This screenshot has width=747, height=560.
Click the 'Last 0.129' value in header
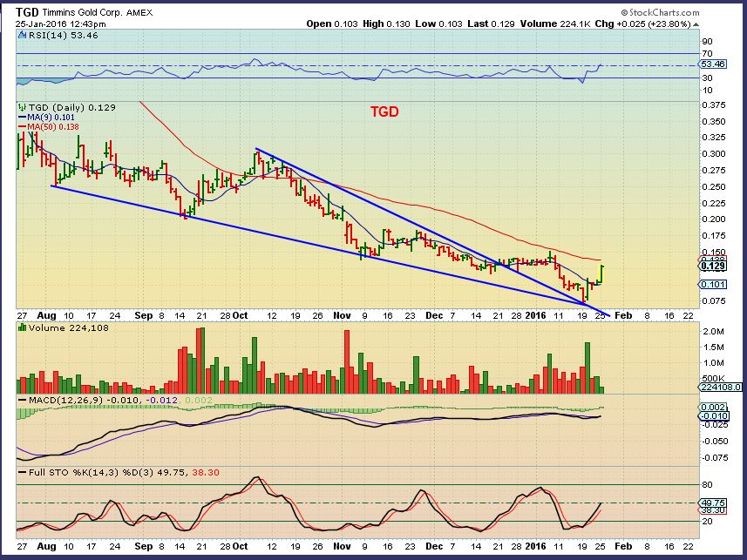(491, 24)
